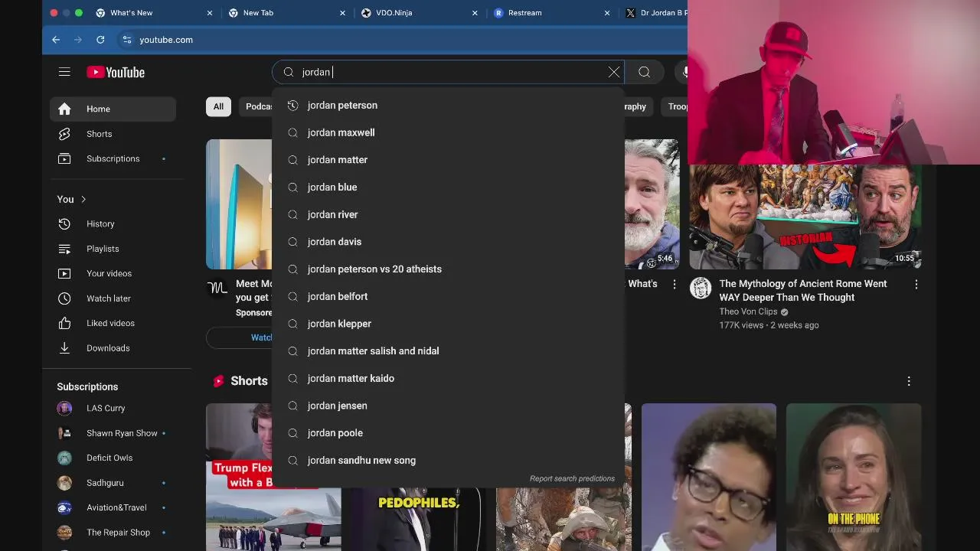
Task: Open LAS Curry channel avatar
Action: 64,408
